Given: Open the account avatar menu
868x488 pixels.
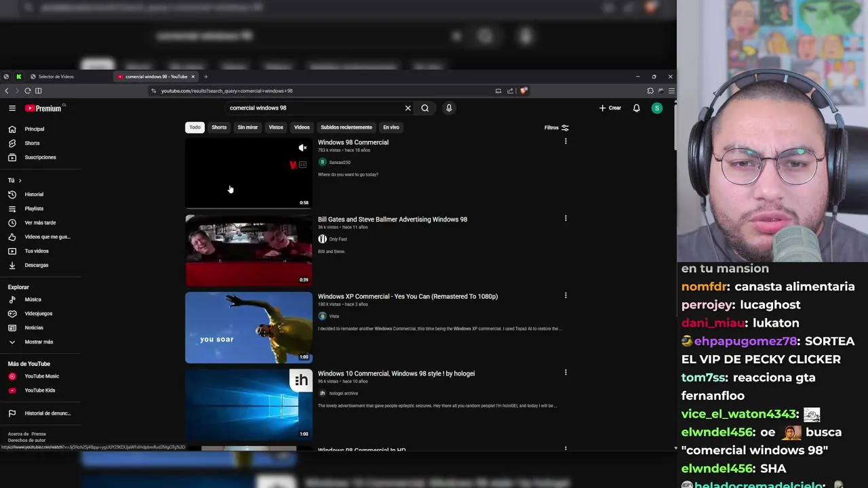Looking at the screenshot, I should (656, 108).
